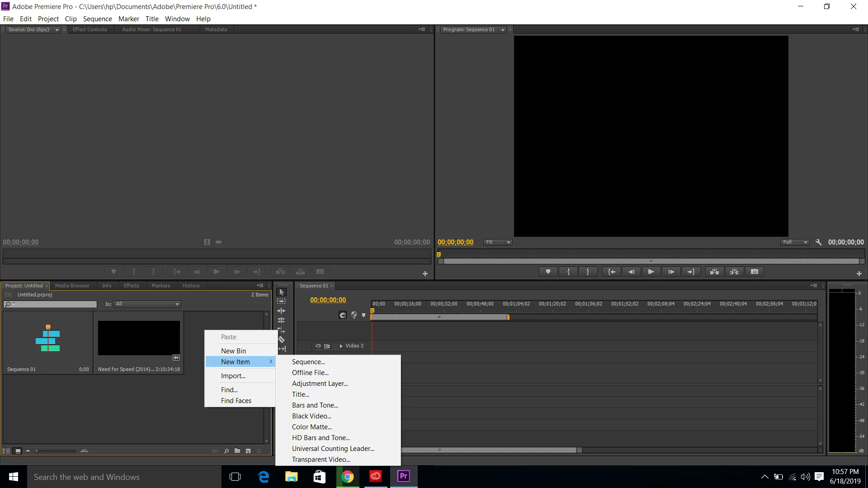
Task: Open the In: All filter dropdown
Action: tap(147, 304)
